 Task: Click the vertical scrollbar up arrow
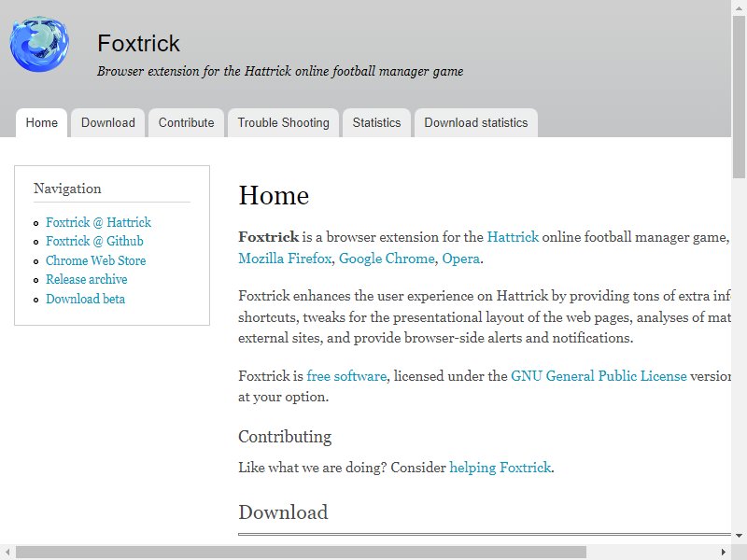point(739,7)
